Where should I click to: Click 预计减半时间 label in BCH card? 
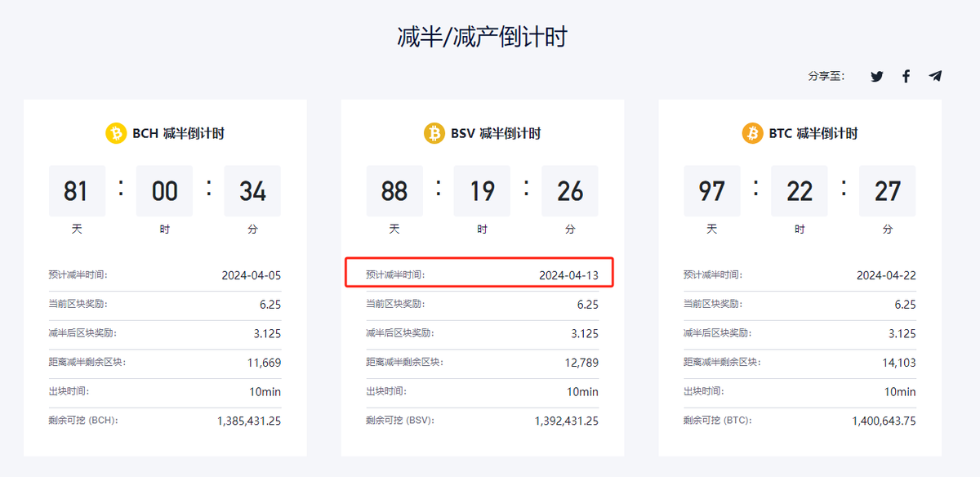(78, 275)
